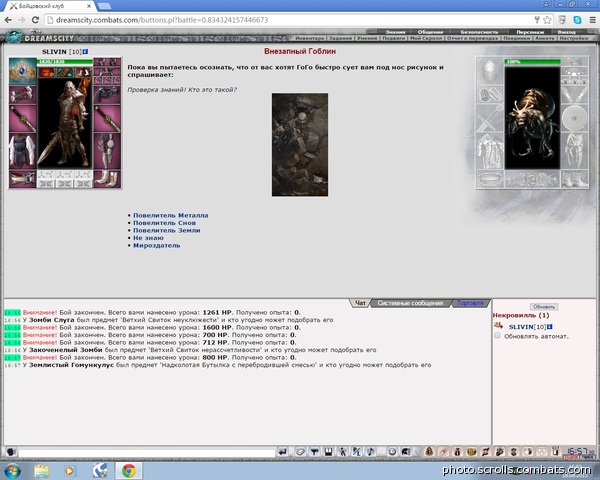Open the smiley emoticons icon
Viewport: 600px width, 480px height.
[x=392, y=452]
